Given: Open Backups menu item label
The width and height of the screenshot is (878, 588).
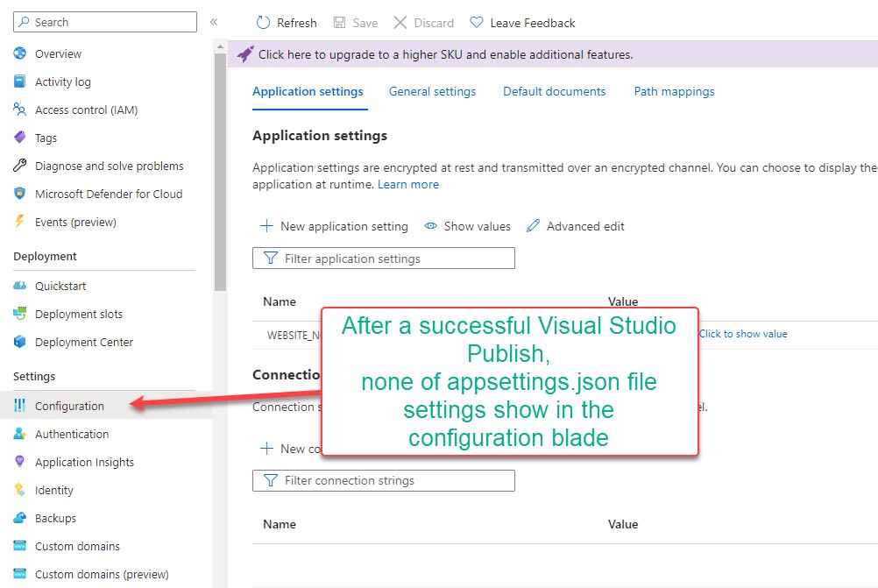Looking at the screenshot, I should pos(55,518).
